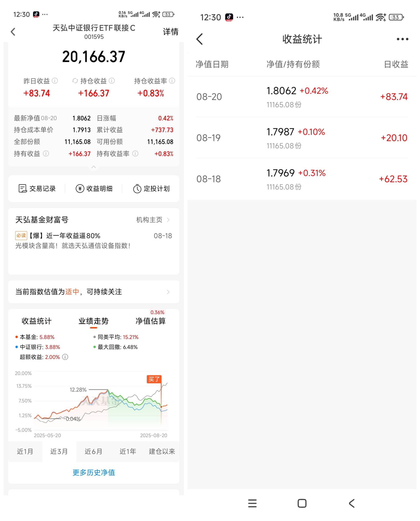420x521 pixels.
Task: Tap Android navigation back button
Action: tap(352, 503)
